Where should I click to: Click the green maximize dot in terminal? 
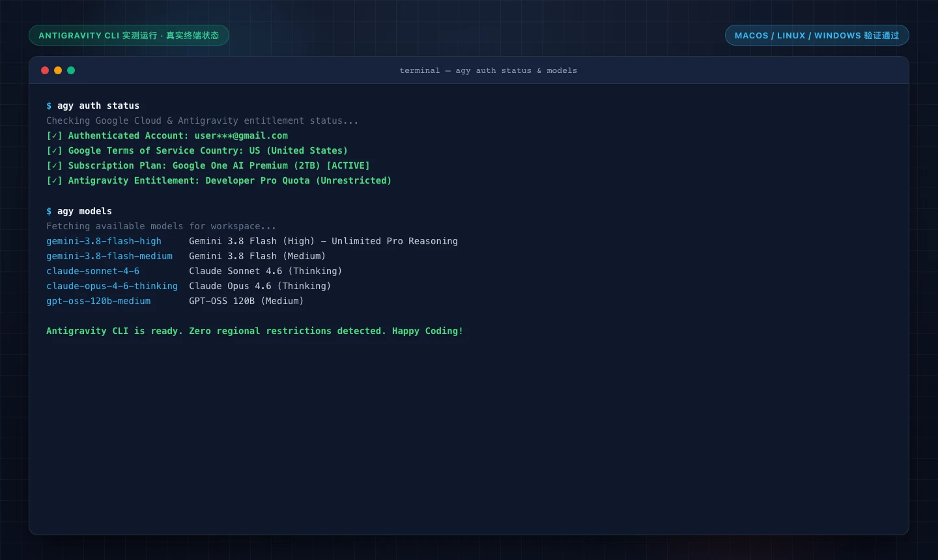click(x=71, y=70)
